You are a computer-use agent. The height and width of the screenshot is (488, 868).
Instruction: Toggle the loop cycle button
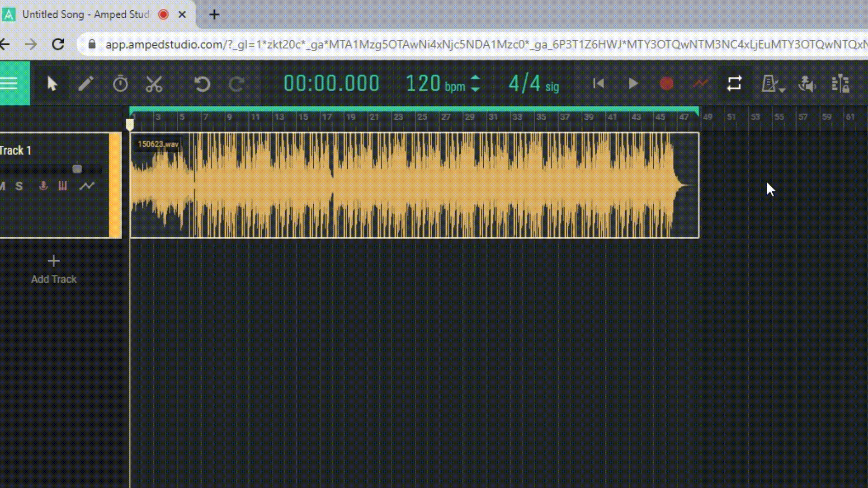point(734,84)
